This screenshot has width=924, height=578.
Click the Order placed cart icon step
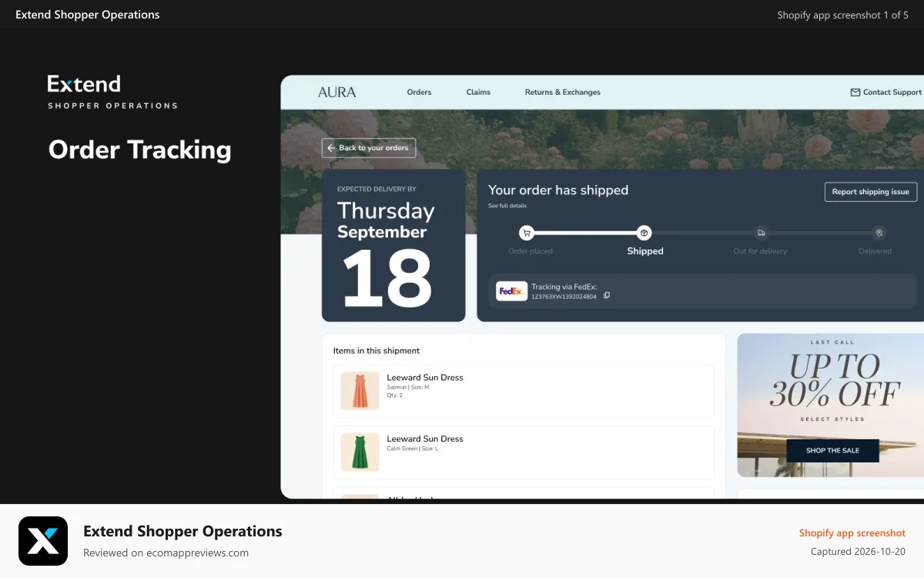point(527,233)
